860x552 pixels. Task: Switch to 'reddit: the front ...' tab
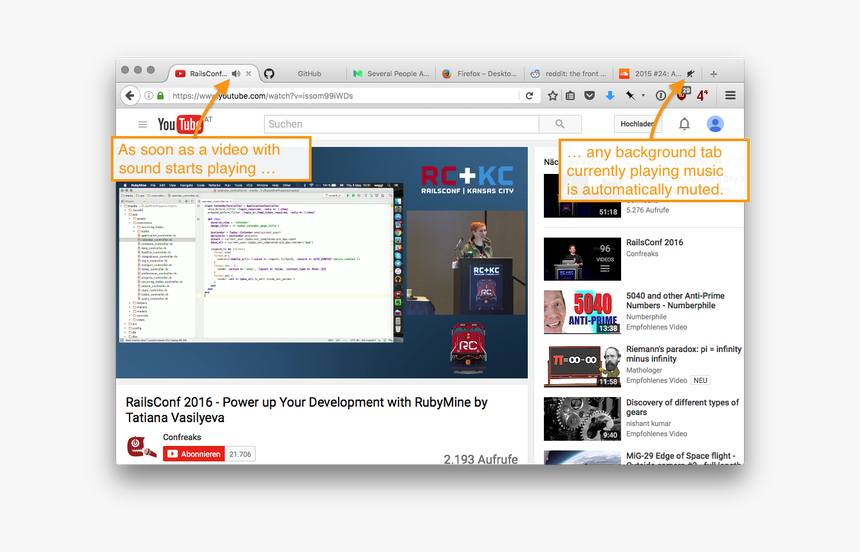(569, 74)
